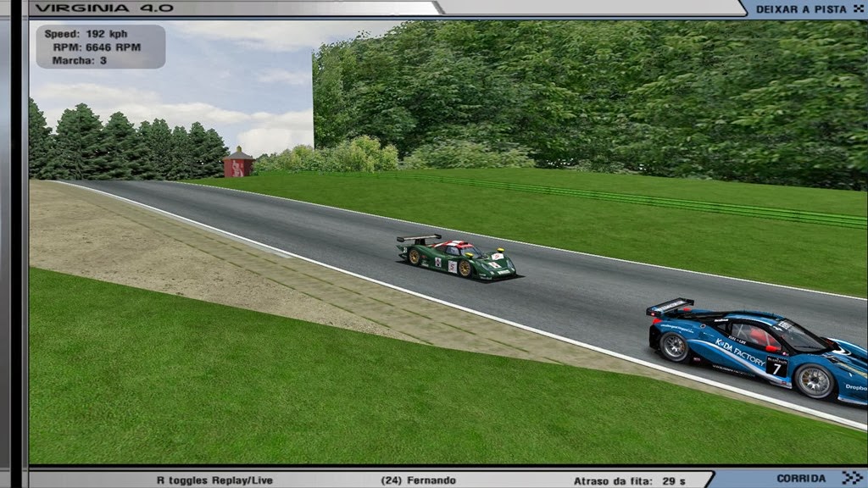Click the green prototype race car
The height and width of the screenshot is (488, 868).
(x=458, y=258)
